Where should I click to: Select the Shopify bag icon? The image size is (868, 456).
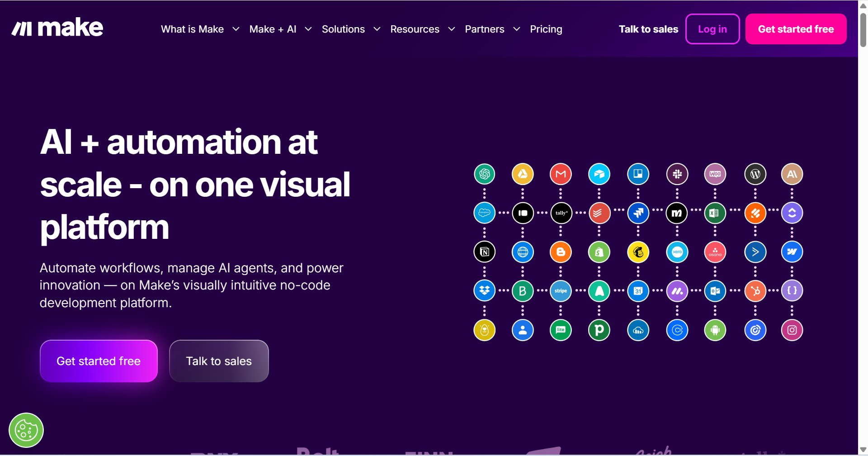click(599, 252)
